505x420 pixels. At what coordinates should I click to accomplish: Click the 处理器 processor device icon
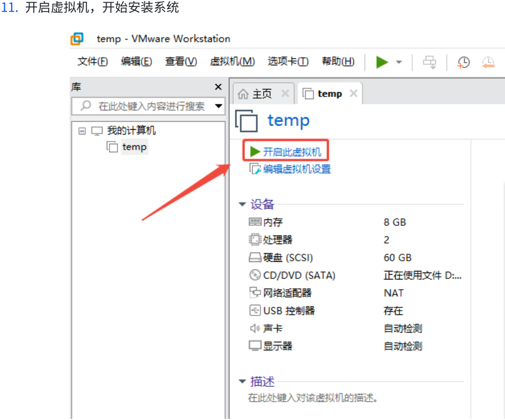pyautogui.click(x=255, y=239)
